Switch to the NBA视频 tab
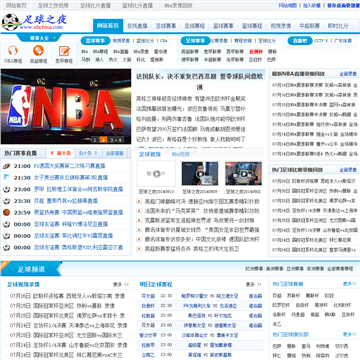The width and height of the screenshot is (360, 360). (180, 154)
